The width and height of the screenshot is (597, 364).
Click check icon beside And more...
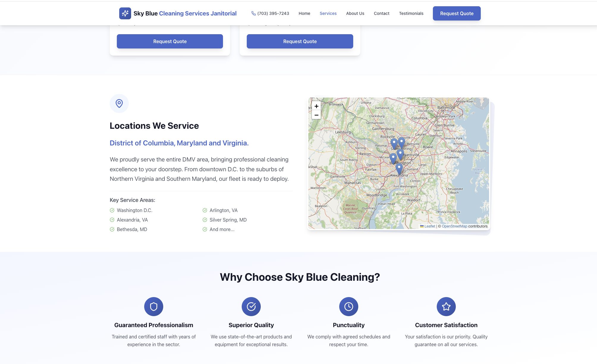click(x=205, y=229)
